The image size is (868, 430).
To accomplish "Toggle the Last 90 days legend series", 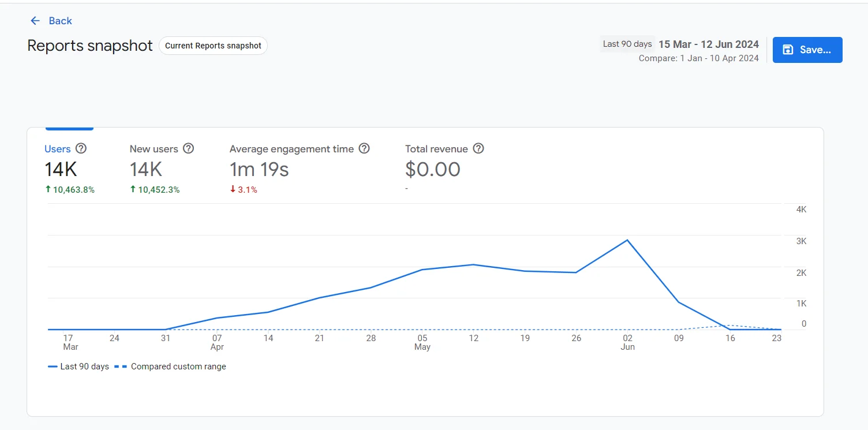I will (x=78, y=367).
